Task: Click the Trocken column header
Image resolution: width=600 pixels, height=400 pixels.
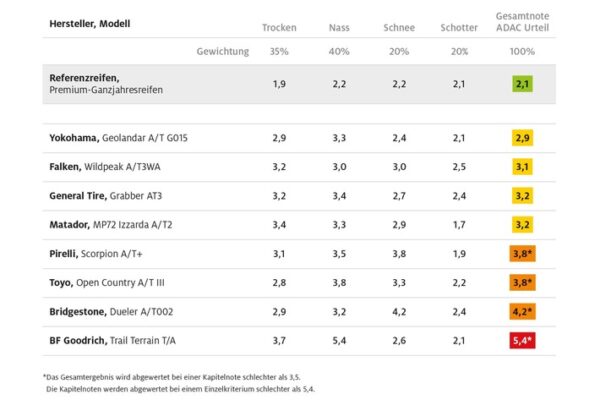Action: point(279,27)
